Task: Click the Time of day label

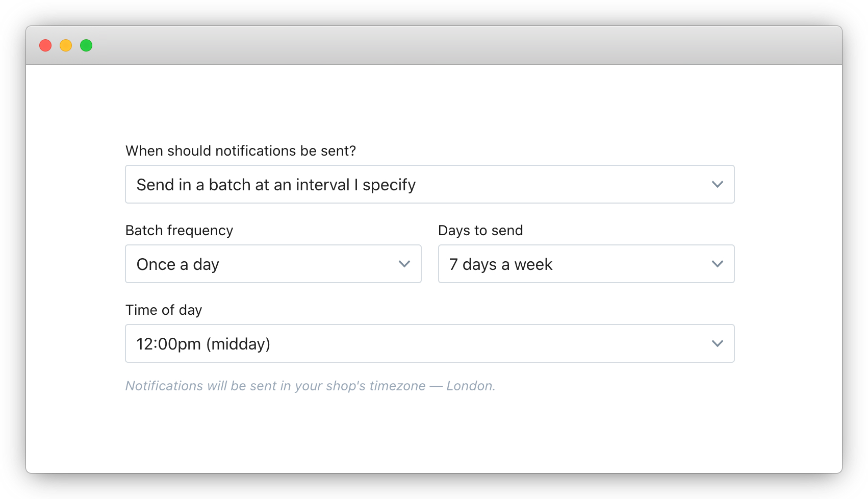Action: pyautogui.click(x=164, y=310)
